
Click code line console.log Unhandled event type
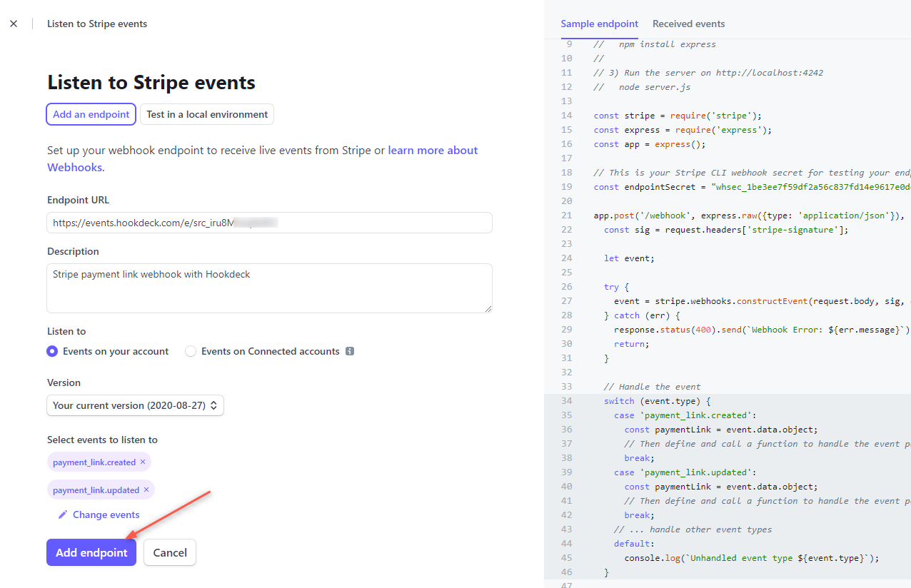tap(752, 558)
